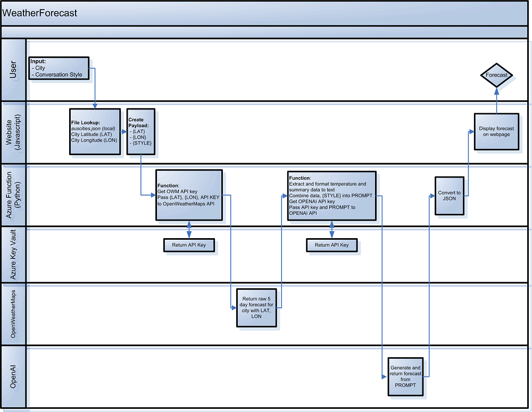Click the Get OWM API key function box
The width and height of the screenshot is (532, 412).
[x=188, y=195]
